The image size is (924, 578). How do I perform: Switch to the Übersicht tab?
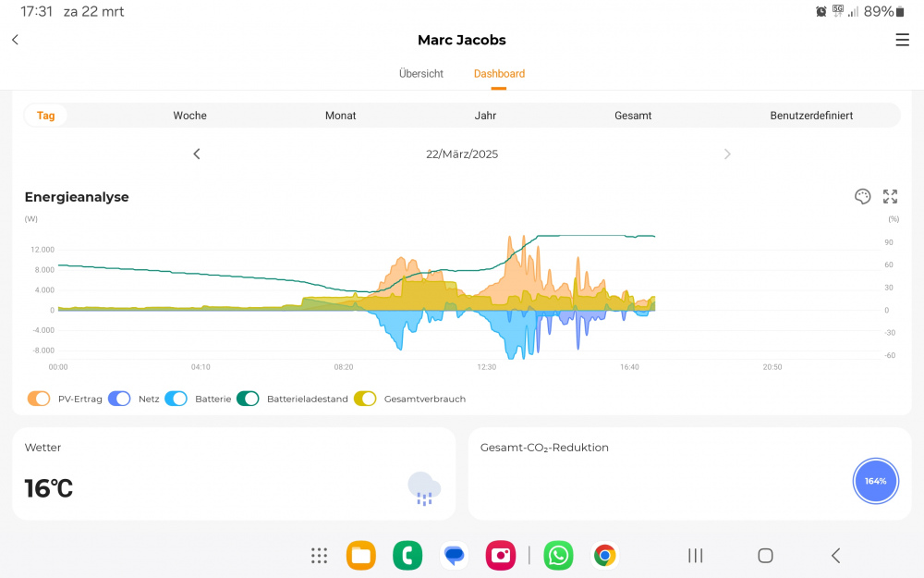pos(421,74)
